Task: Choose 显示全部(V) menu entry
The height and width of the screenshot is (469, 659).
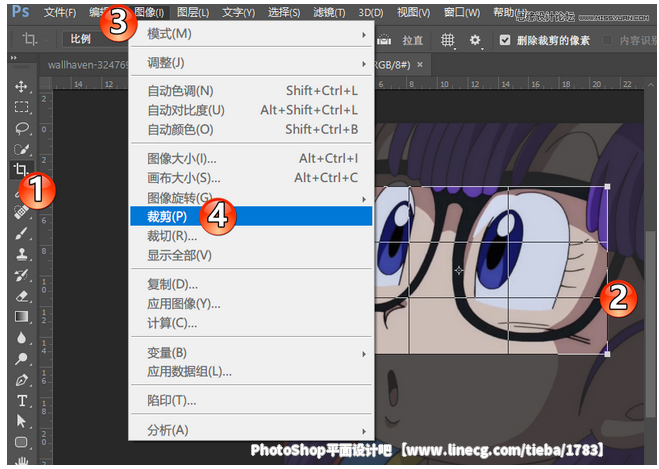Action: pyautogui.click(x=251, y=256)
